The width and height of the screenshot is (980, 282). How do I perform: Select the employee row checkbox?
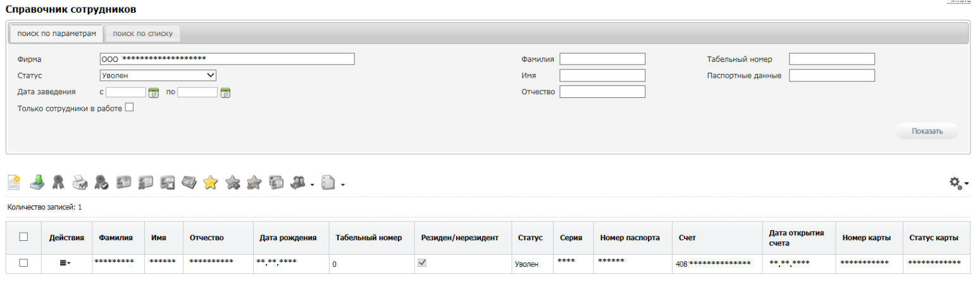click(23, 263)
